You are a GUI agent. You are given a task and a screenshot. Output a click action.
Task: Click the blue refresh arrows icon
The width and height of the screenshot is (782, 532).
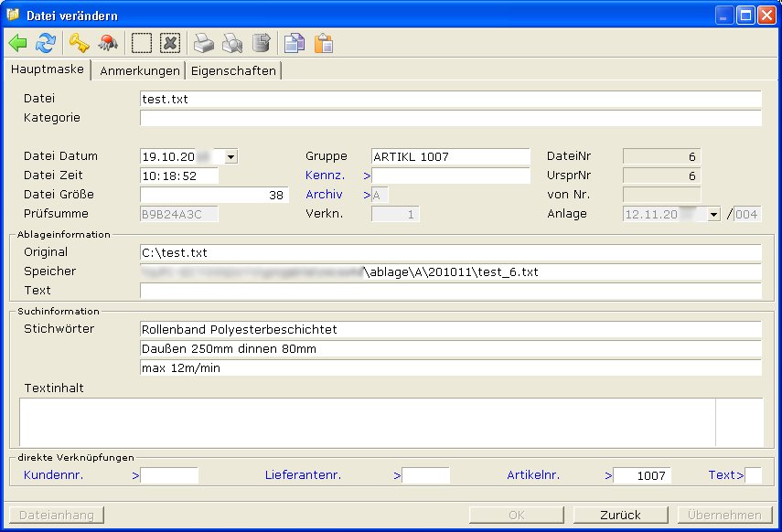click(45, 43)
